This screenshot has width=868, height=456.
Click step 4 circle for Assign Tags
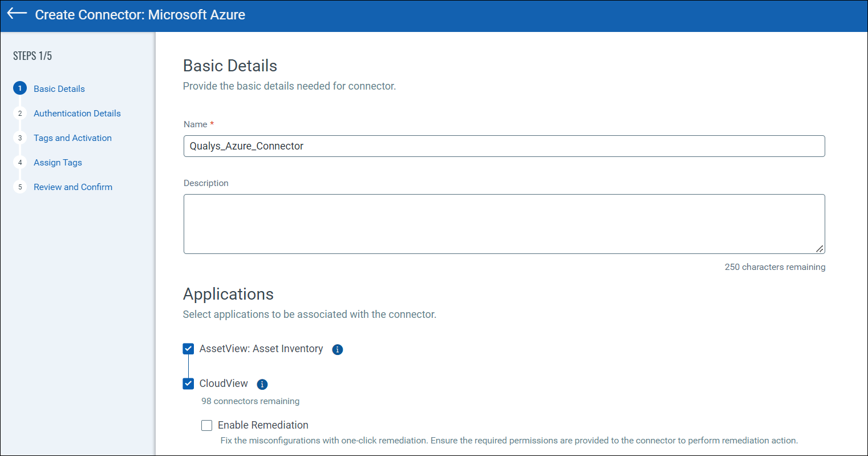[20, 162]
